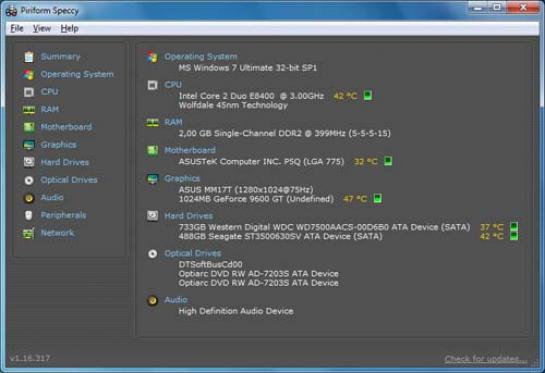Open the Audio sidebar entry

coord(52,197)
